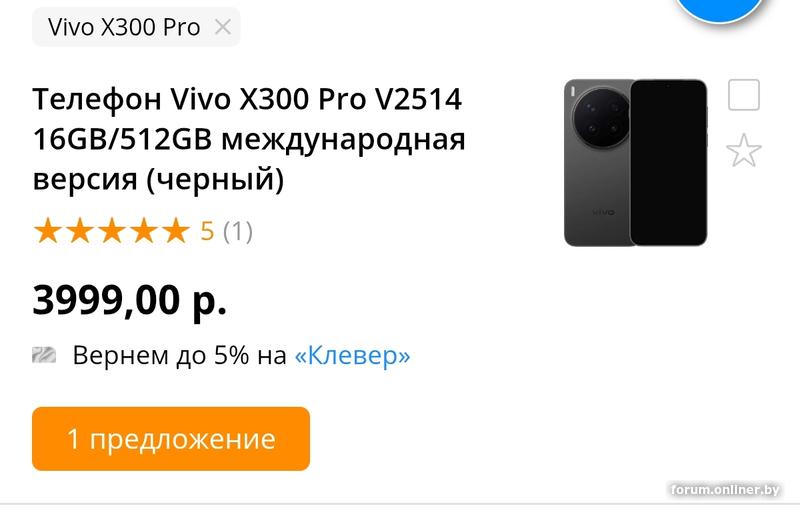This screenshot has height=511, width=800.
Task: Click the price 3999,00 р.
Action: coord(130,300)
